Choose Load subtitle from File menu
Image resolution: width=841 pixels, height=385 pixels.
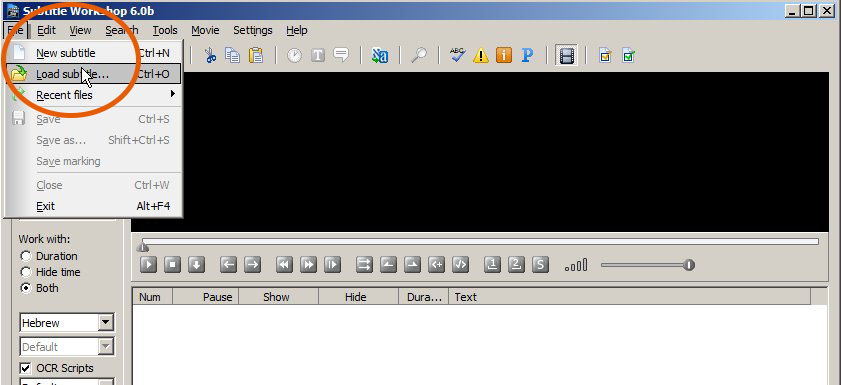tap(94, 74)
